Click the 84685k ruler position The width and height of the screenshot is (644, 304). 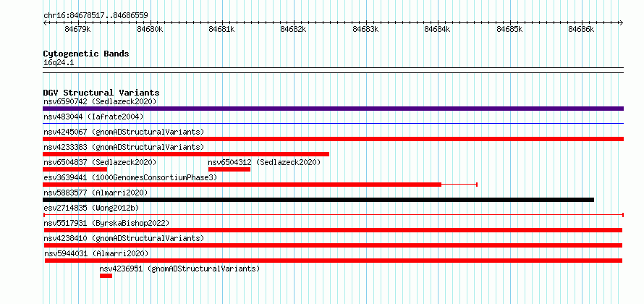[x=509, y=30]
